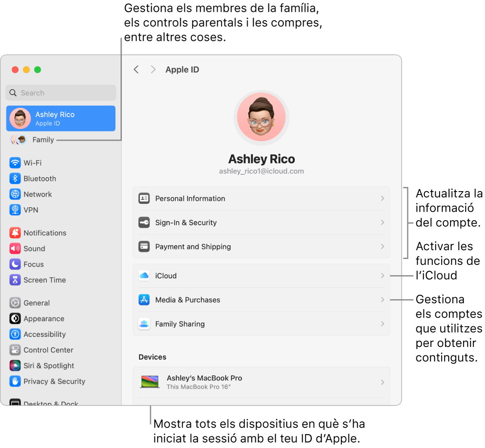The height and width of the screenshot is (448, 485).
Task: Go forward with the right arrow
Action: (x=153, y=69)
